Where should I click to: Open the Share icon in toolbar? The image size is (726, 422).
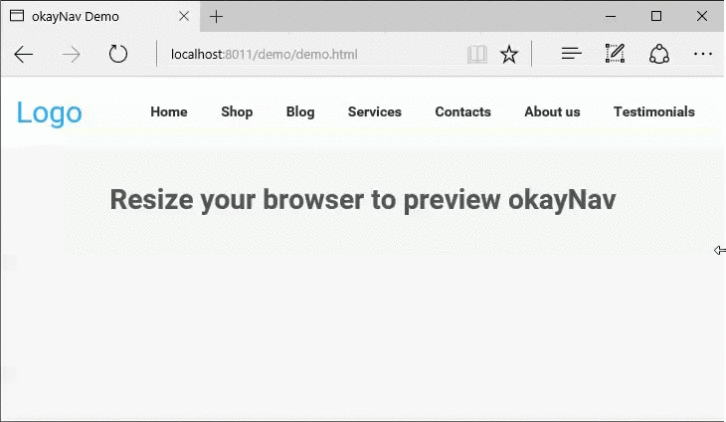click(658, 54)
